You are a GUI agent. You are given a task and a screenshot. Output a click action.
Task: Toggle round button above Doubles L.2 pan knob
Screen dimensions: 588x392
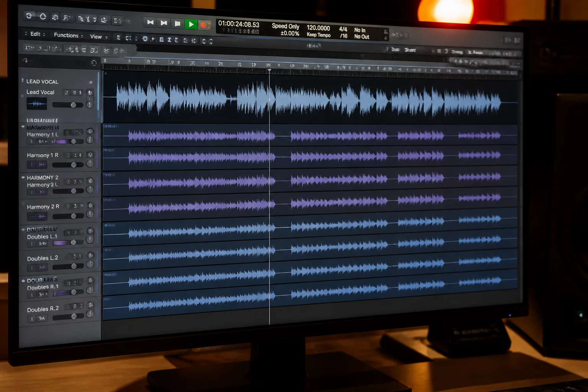[90, 255]
